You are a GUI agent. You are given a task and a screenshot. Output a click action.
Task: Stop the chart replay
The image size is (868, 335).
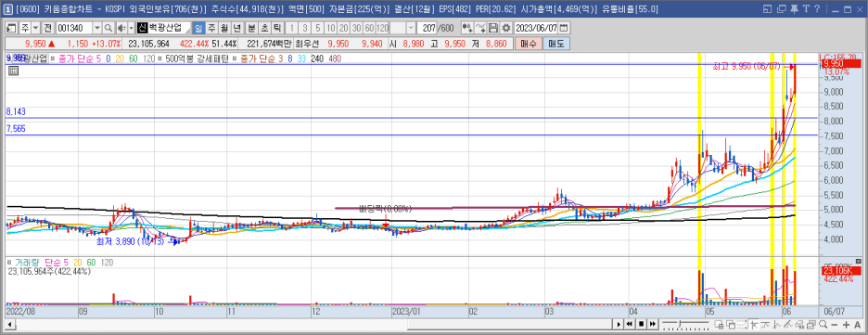point(641,324)
